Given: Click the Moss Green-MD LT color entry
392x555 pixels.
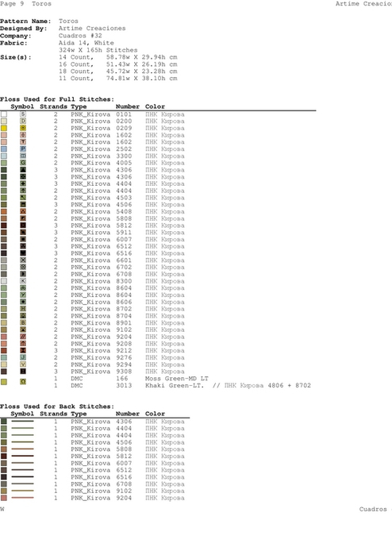Looking at the screenshot, I should 176,379.
